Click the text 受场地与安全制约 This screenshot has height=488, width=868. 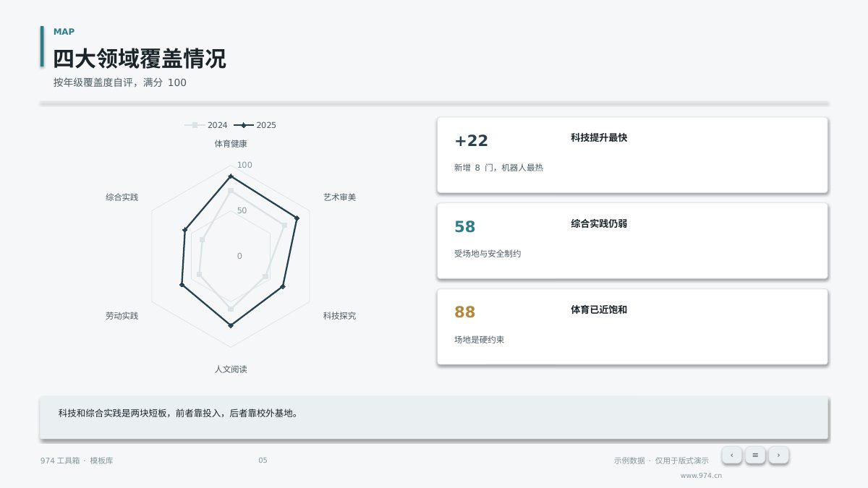click(488, 254)
